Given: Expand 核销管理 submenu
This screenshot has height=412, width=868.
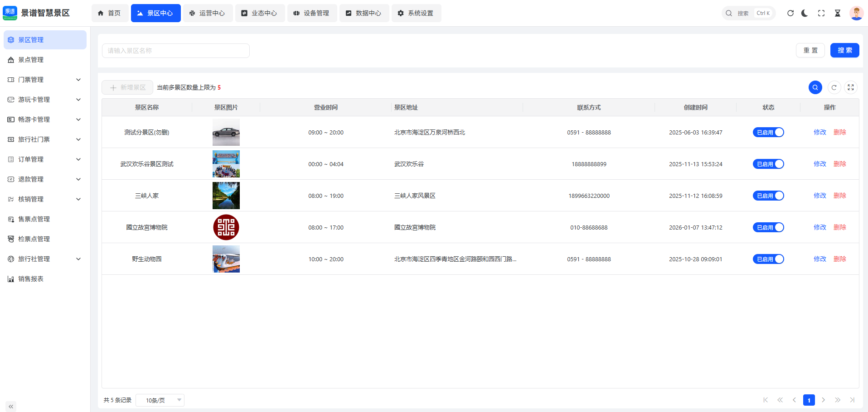Looking at the screenshot, I should (45, 199).
